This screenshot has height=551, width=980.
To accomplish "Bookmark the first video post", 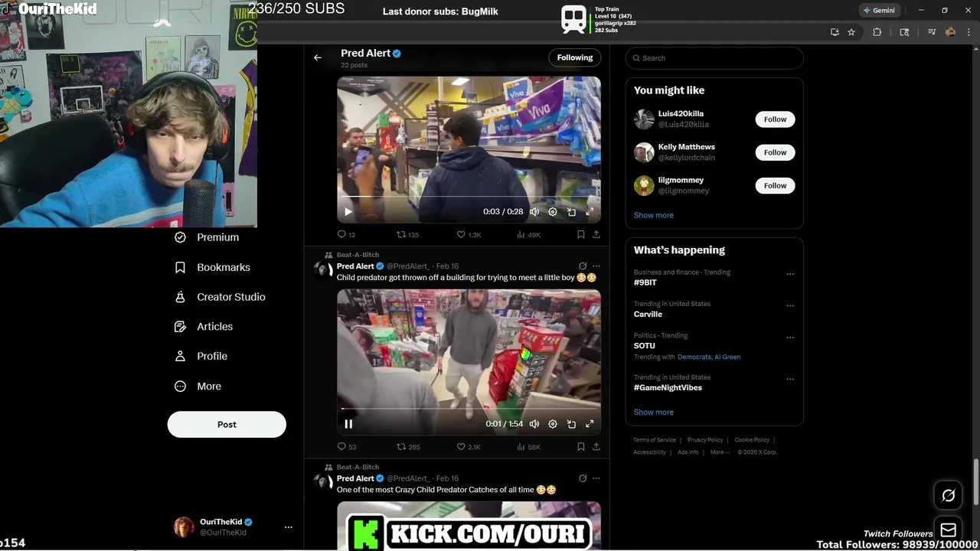I will click(581, 235).
